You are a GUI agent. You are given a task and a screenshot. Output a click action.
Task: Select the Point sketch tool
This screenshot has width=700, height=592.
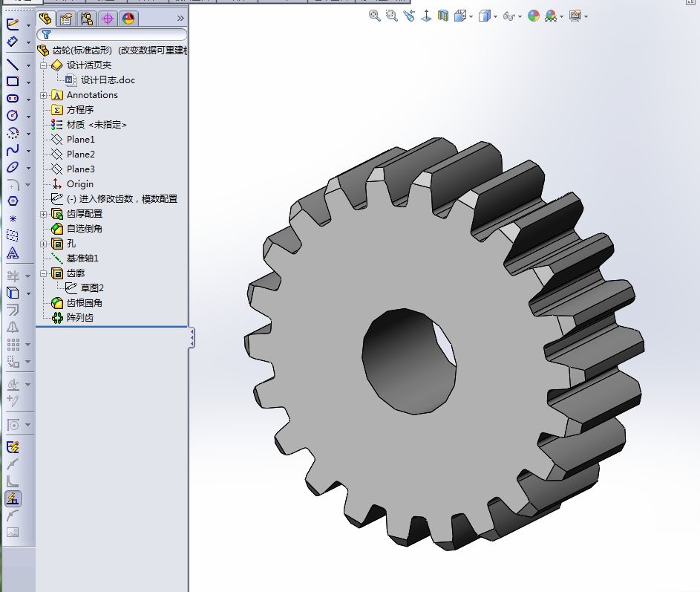tap(13, 218)
